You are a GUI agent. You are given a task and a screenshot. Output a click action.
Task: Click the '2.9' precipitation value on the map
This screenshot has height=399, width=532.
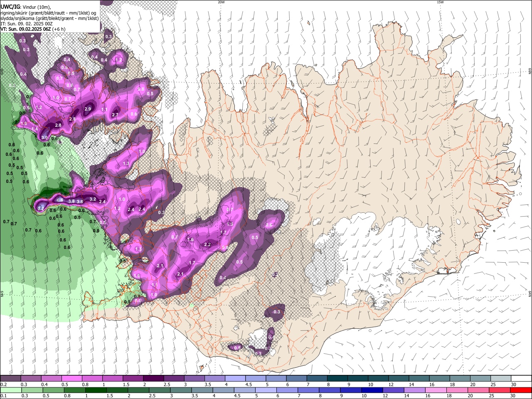click(88, 109)
